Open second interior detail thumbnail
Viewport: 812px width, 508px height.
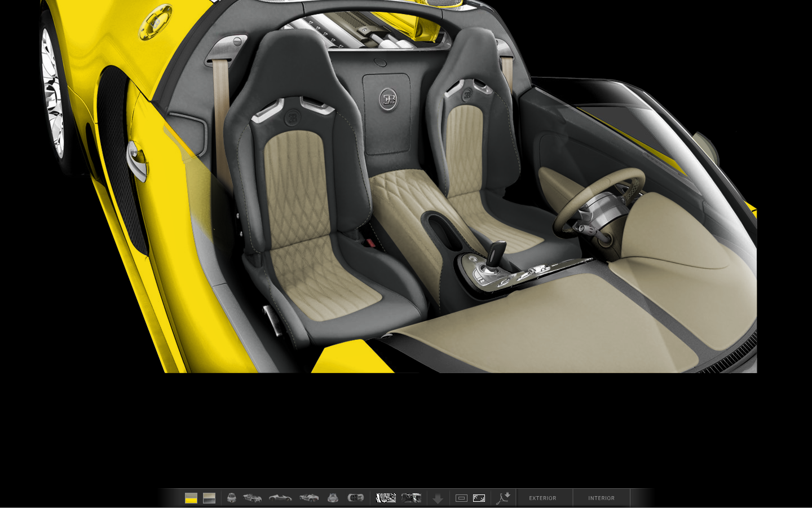click(x=411, y=498)
